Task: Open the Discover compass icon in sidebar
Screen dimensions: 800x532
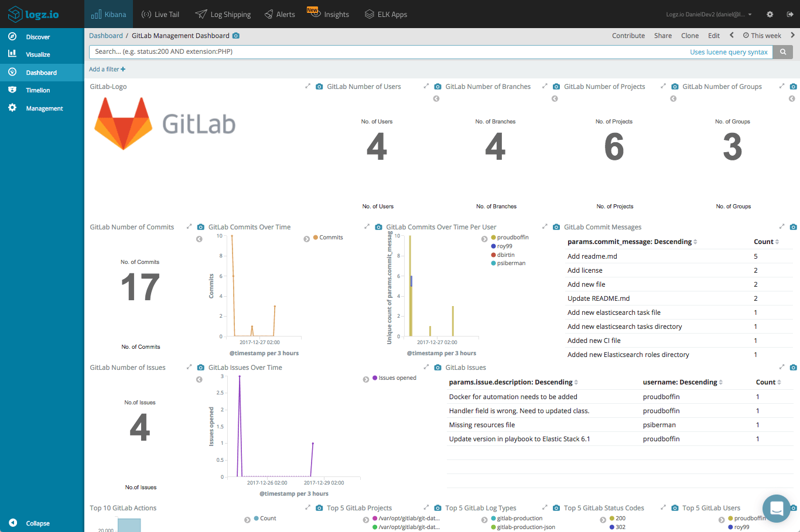Action: [13, 36]
